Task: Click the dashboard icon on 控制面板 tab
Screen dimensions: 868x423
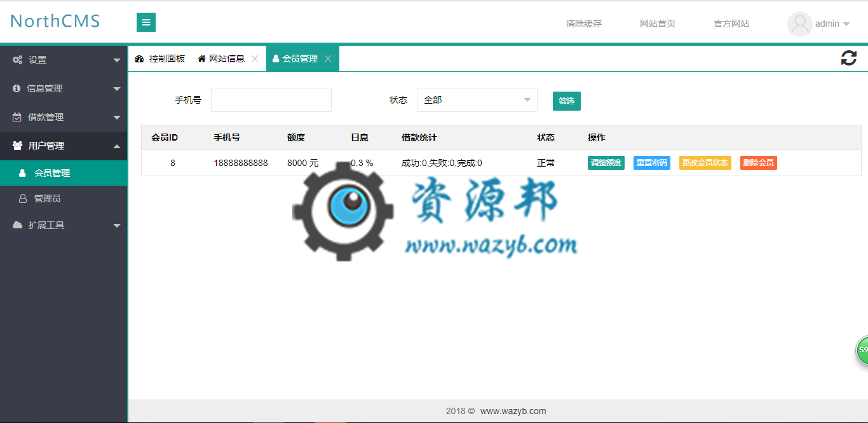Action: point(140,59)
